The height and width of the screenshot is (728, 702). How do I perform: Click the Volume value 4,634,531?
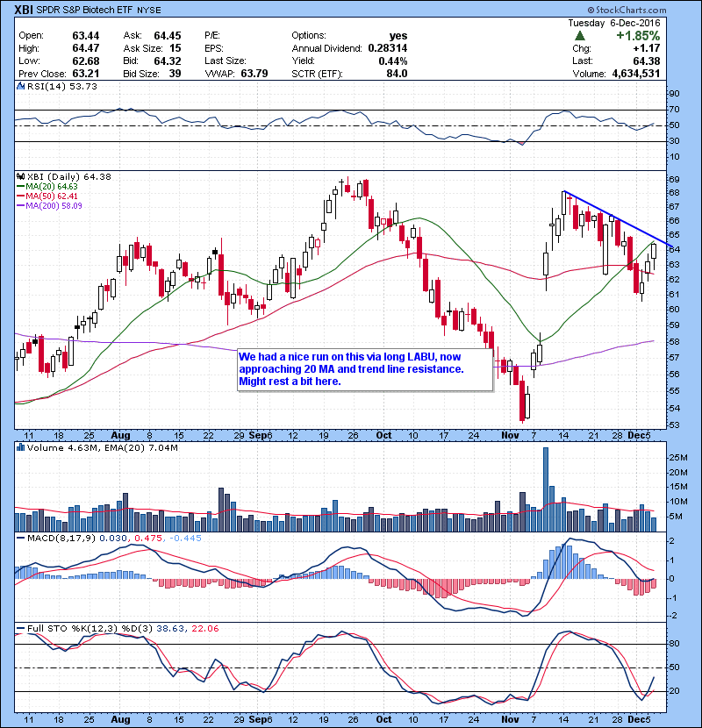coord(636,74)
